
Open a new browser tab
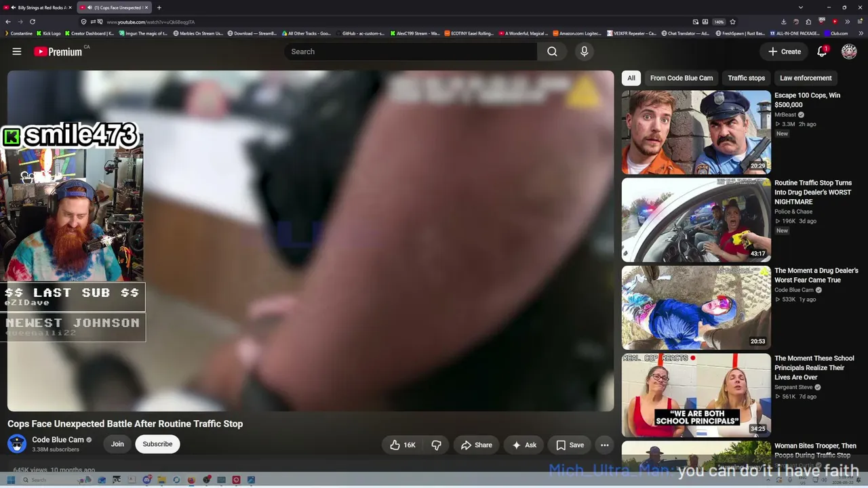point(159,7)
